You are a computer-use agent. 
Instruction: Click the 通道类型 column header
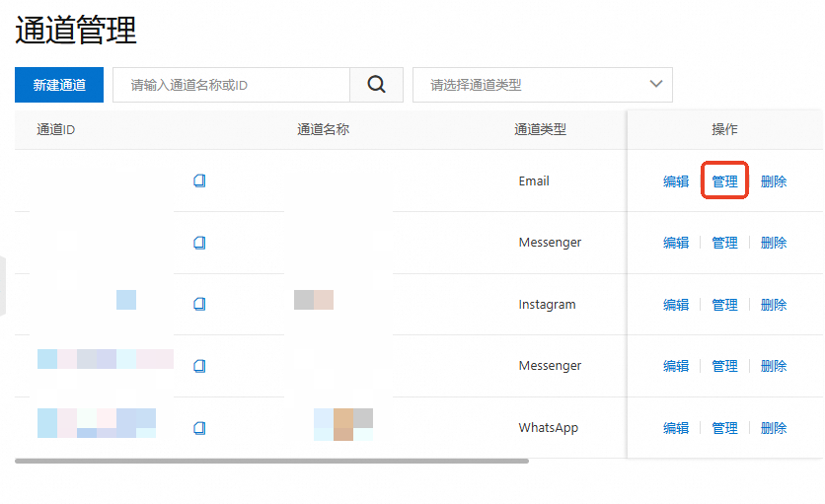click(541, 129)
